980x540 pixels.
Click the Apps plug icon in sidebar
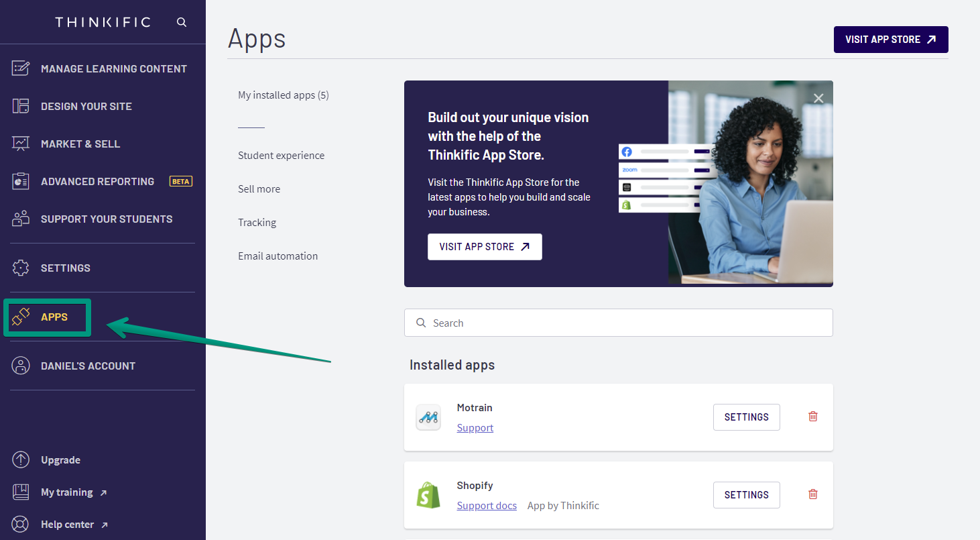(21, 317)
